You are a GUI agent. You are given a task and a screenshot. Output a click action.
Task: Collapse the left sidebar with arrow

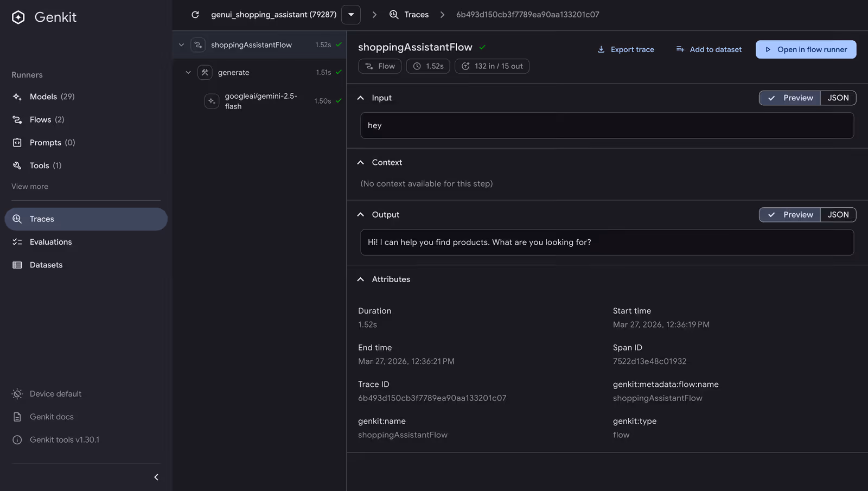pos(156,477)
